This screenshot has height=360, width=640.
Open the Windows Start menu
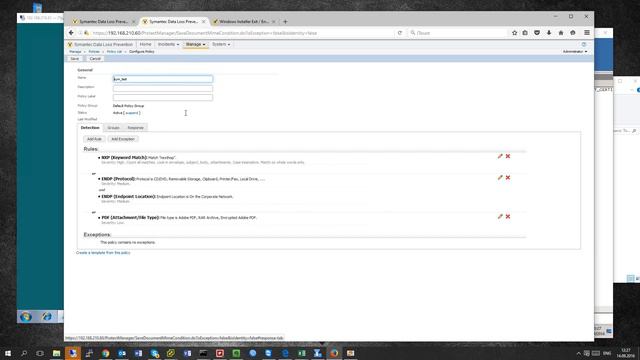tap(8, 353)
